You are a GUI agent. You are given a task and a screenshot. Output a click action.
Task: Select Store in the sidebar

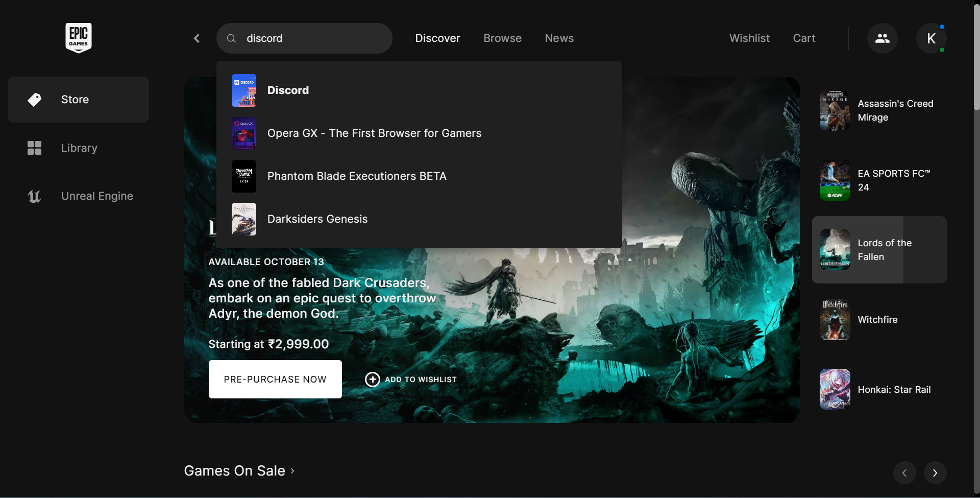click(79, 100)
